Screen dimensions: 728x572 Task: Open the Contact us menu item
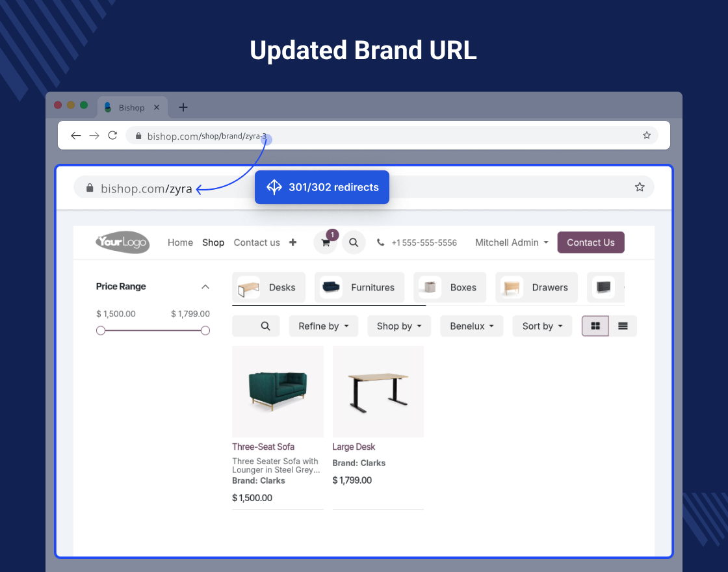click(x=257, y=242)
